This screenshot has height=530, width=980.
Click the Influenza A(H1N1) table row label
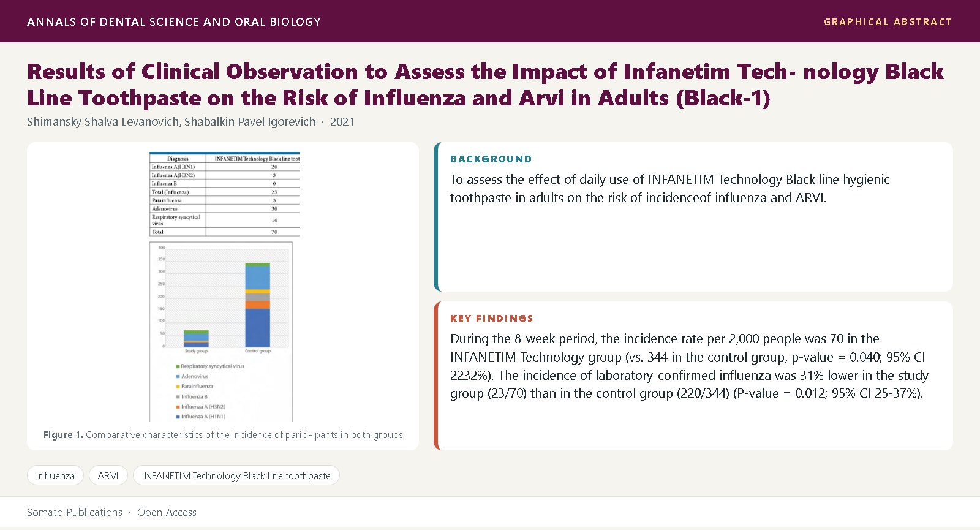[x=173, y=167]
